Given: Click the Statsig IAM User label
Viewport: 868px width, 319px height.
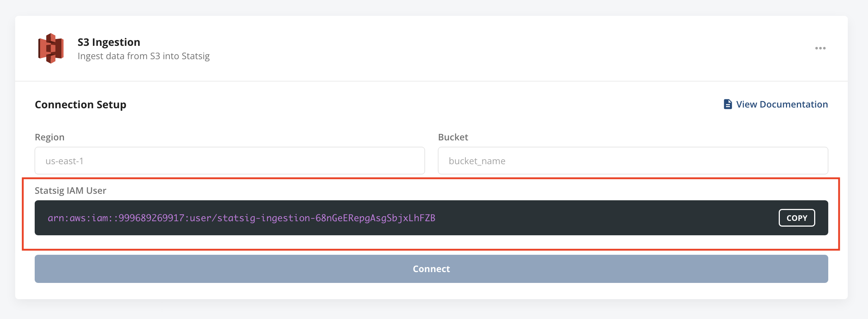Looking at the screenshot, I should coord(70,190).
